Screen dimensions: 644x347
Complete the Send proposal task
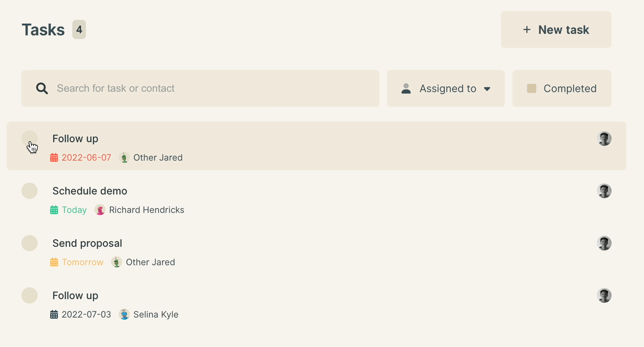click(x=30, y=243)
